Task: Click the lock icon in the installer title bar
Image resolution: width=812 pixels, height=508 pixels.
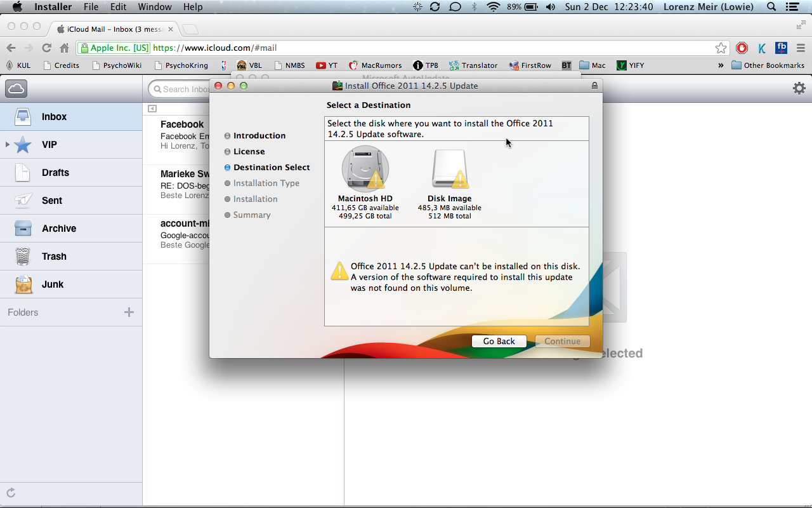Action: [x=594, y=86]
